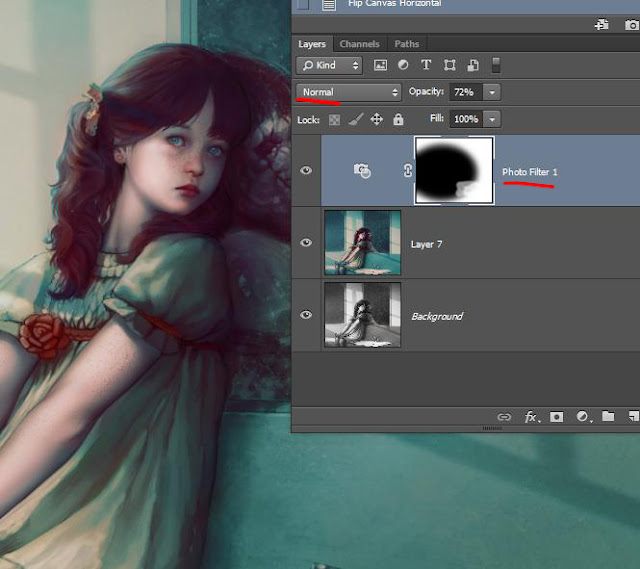Select the Photo Filter 1 layer mask thumbnail
The width and height of the screenshot is (640, 569).
(x=454, y=170)
